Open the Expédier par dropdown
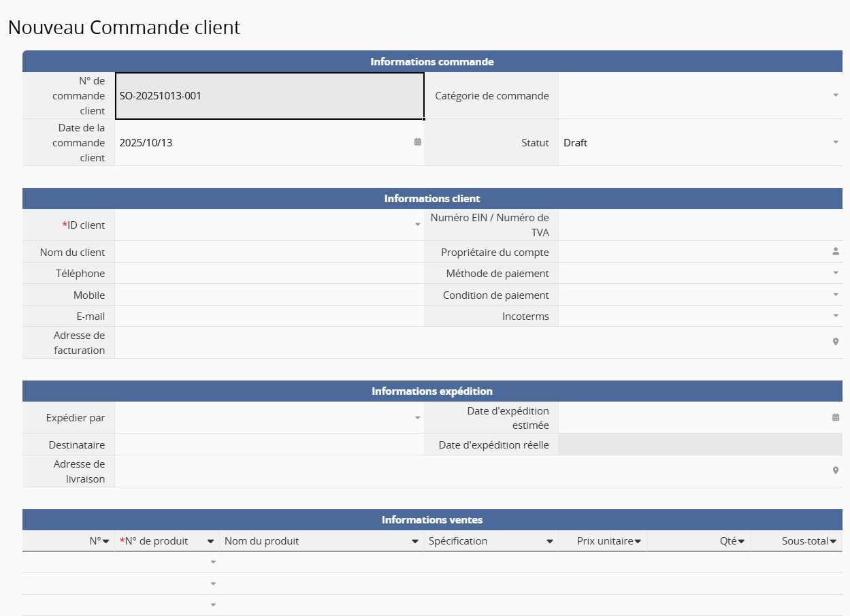Viewport: 850px width, 616px height. (x=418, y=417)
